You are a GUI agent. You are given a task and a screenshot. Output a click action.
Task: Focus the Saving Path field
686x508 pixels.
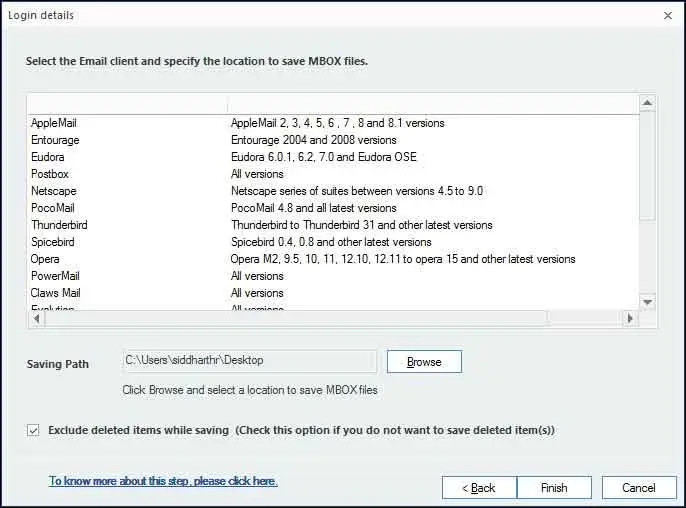point(249,361)
